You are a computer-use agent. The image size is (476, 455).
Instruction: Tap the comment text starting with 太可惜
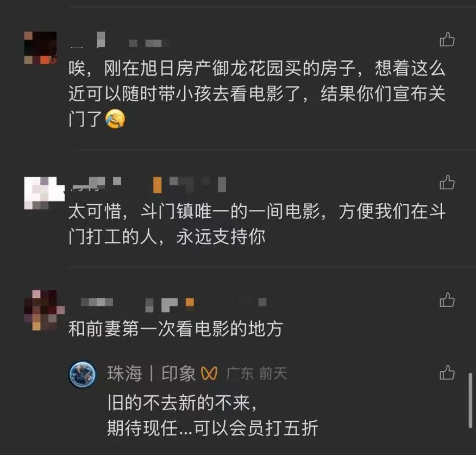257,224
